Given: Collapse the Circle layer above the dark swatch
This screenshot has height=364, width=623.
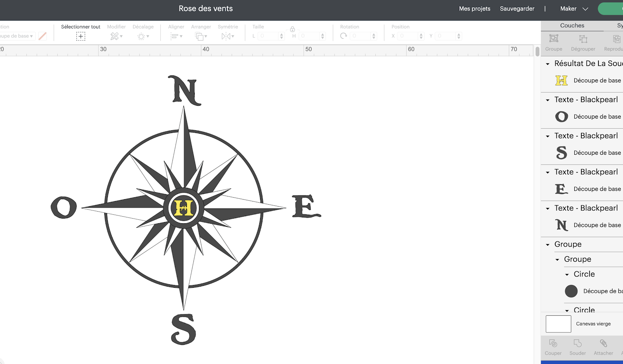Looking at the screenshot, I should coord(567,274).
